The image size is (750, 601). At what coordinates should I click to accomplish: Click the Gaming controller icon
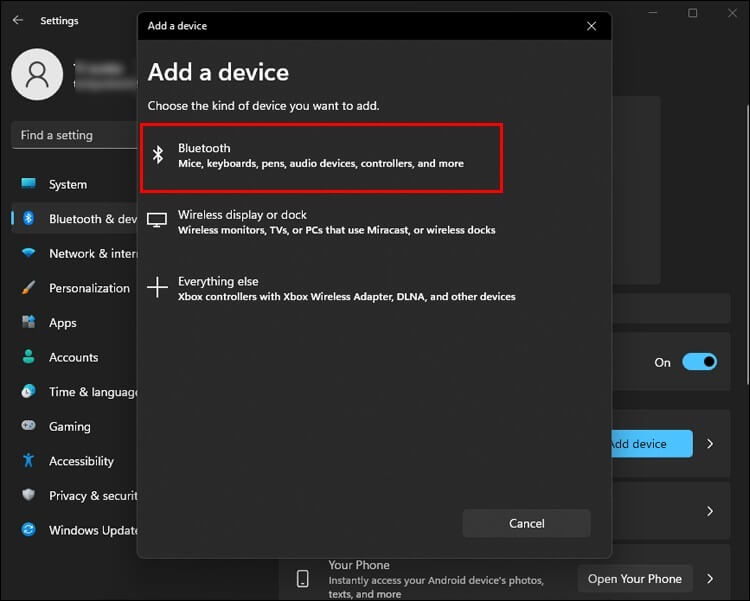point(28,425)
